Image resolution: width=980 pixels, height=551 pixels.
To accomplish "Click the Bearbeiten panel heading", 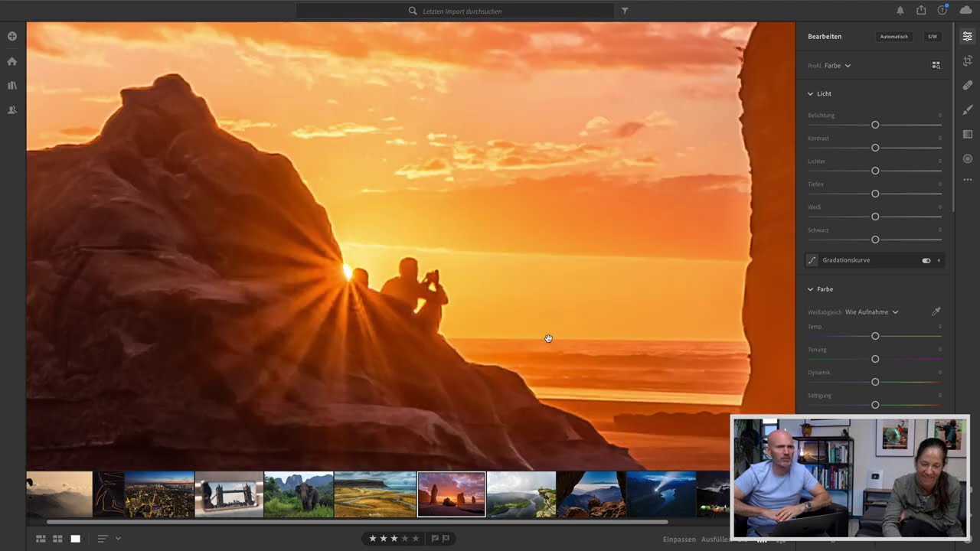I will point(825,37).
